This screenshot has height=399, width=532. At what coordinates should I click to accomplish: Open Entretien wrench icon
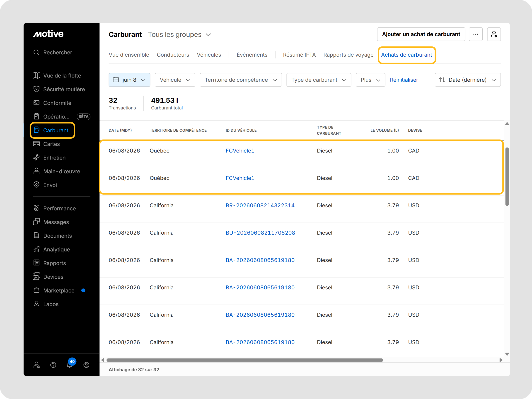36,157
